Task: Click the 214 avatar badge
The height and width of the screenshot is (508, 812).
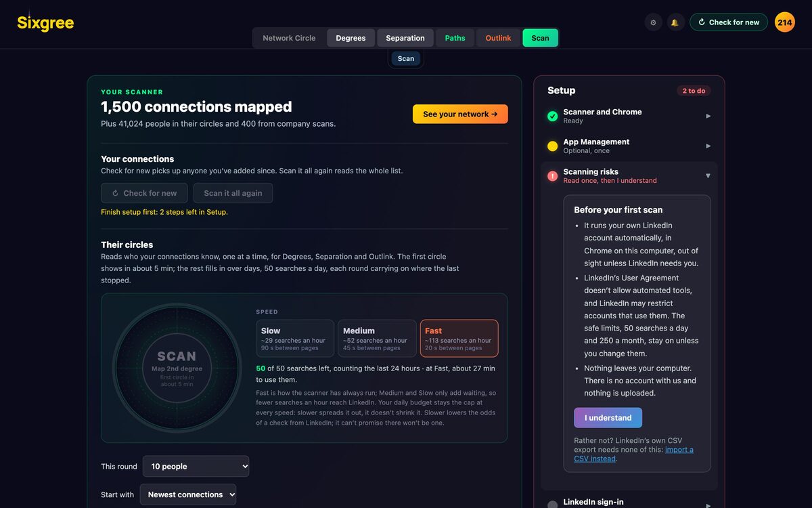Action: [x=785, y=22]
